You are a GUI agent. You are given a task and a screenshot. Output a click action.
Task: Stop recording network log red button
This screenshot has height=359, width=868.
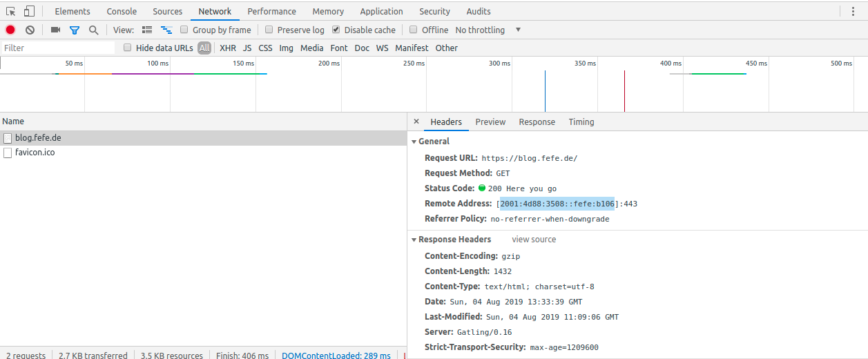point(10,30)
